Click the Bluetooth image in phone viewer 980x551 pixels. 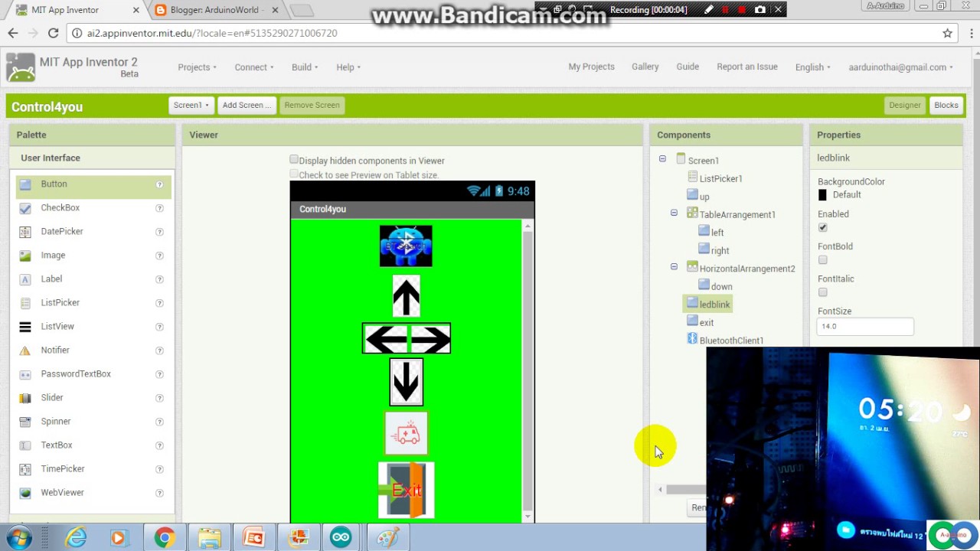click(406, 246)
